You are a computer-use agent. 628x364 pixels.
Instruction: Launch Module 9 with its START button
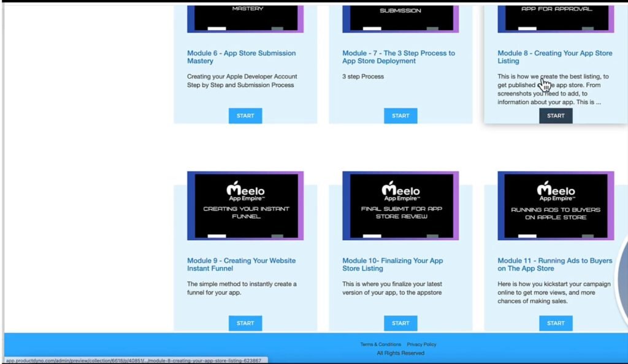(x=245, y=323)
